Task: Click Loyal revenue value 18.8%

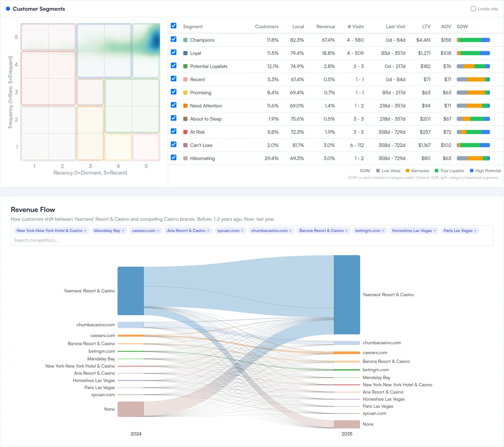Action: click(328, 53)
